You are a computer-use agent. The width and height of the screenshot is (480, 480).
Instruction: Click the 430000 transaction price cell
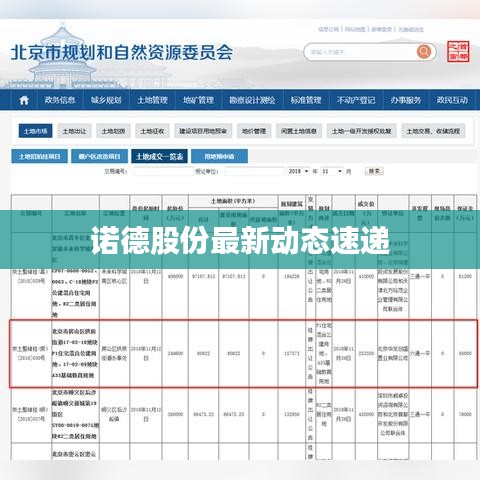click(x=366, y=414)
